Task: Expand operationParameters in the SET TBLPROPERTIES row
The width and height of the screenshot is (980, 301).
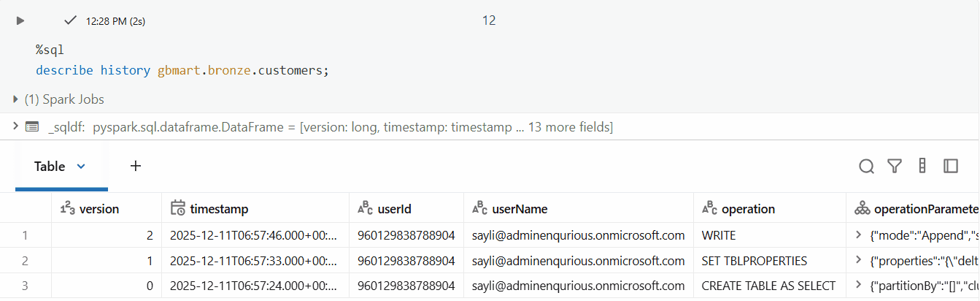Action: pos(859,261)
